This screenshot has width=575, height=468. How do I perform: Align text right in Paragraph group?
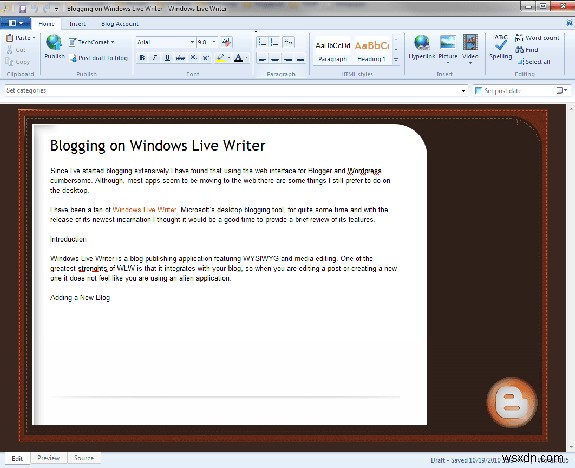288,59
